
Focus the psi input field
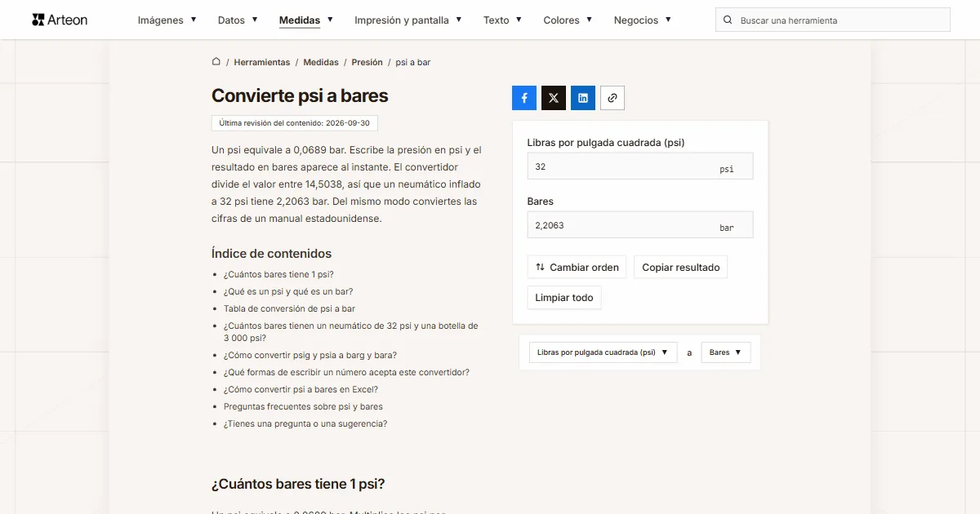[x=640, y=166]
